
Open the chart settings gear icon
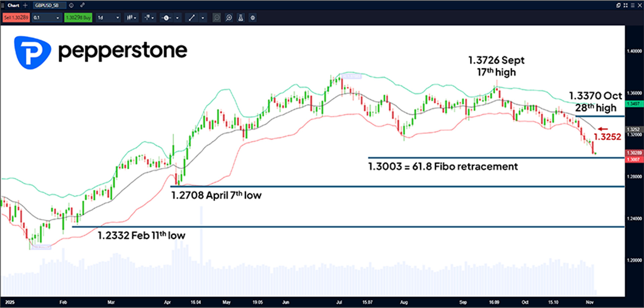[253, 17]
